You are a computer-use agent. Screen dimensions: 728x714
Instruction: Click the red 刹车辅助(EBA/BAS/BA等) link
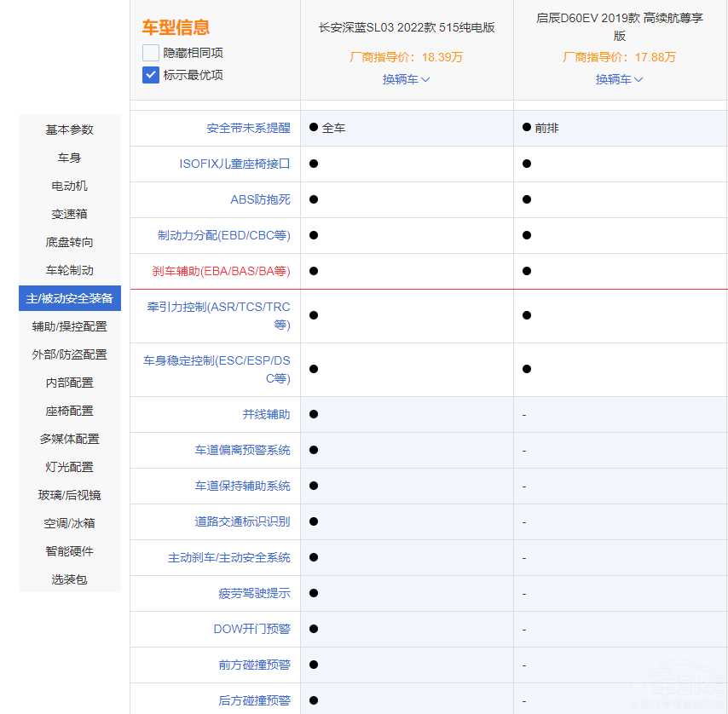[x=221, y=271]
